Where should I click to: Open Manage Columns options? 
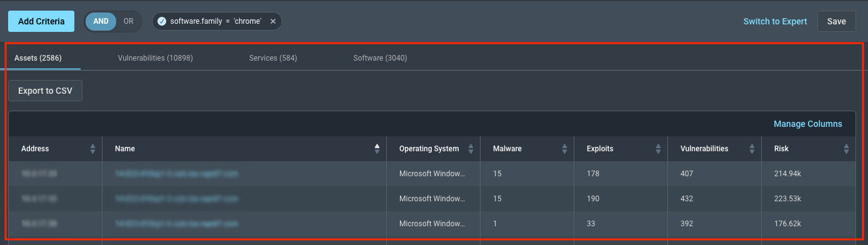coord(808,124)
